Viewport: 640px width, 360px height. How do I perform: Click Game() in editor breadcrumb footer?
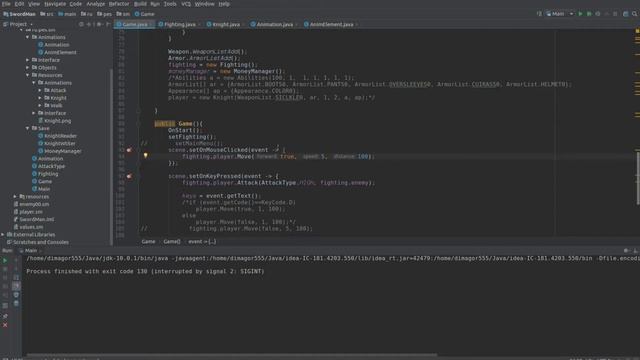[x=171, y=242]
